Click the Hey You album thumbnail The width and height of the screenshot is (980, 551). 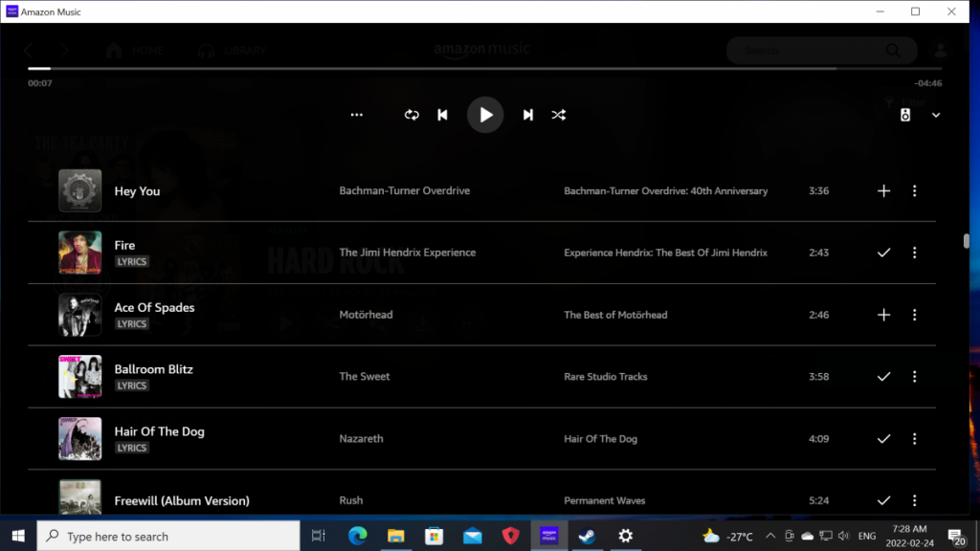pos(80,190)
